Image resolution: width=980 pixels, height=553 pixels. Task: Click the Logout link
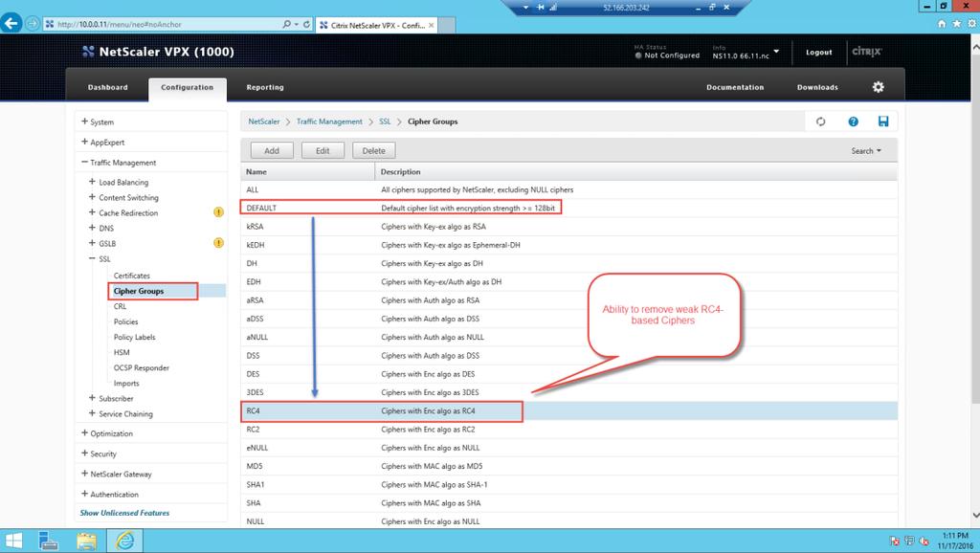click(819, 53)
